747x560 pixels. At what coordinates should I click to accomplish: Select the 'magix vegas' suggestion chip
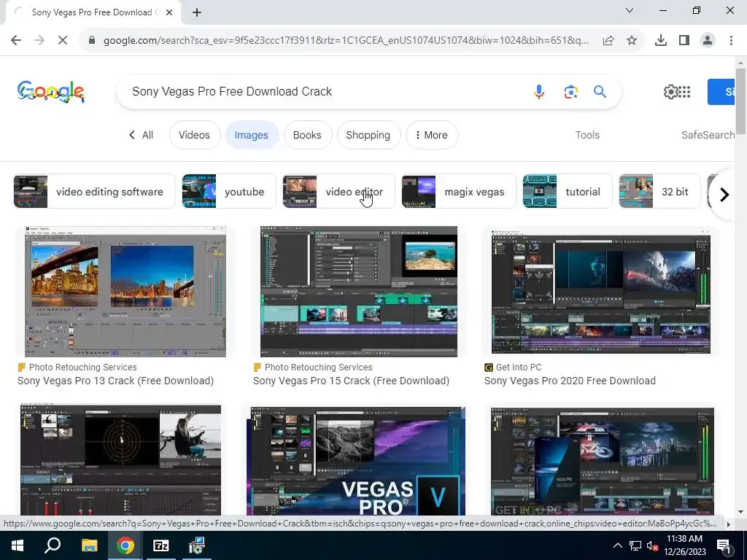point(459,192)
